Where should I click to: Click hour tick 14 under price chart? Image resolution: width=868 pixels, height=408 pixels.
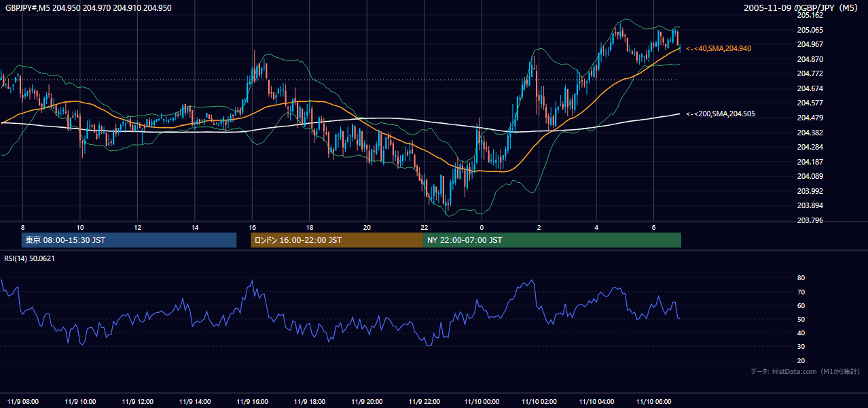pyautogui.click(x=195, y=227)
